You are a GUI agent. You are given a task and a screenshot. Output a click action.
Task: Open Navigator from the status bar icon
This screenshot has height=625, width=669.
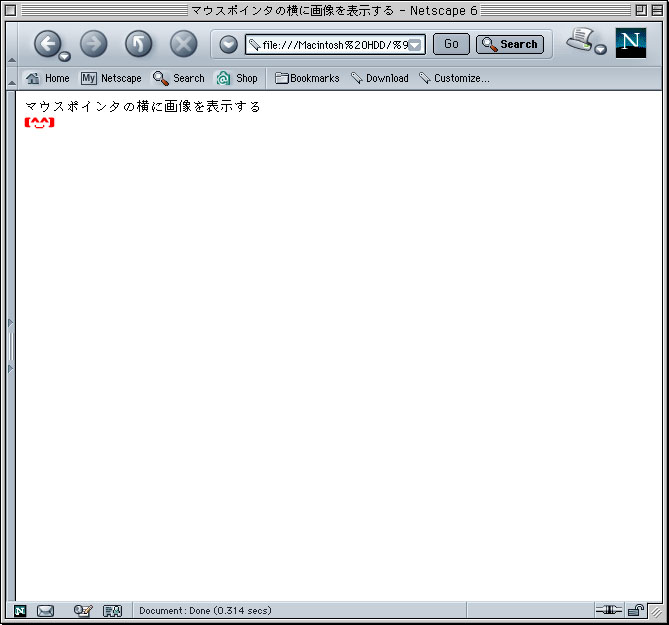pyautogui.click(x=20, y=610)
